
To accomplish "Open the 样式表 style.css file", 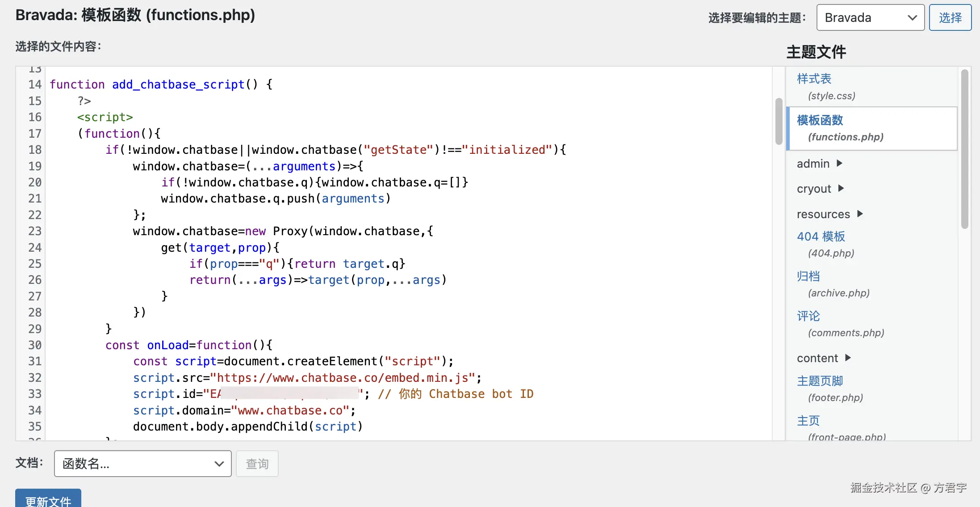I will 814,79.
